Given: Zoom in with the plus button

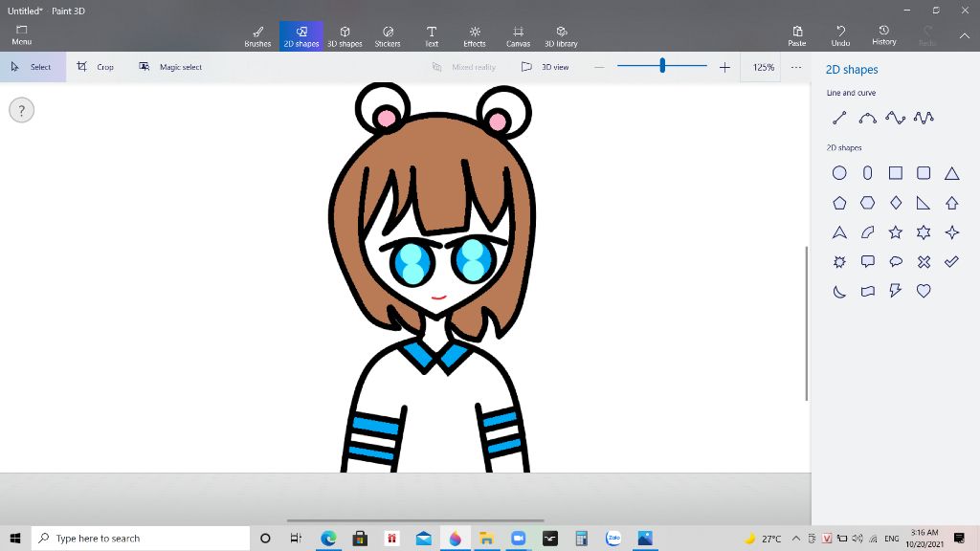Looking at the screenshot, I should (724, 67).
